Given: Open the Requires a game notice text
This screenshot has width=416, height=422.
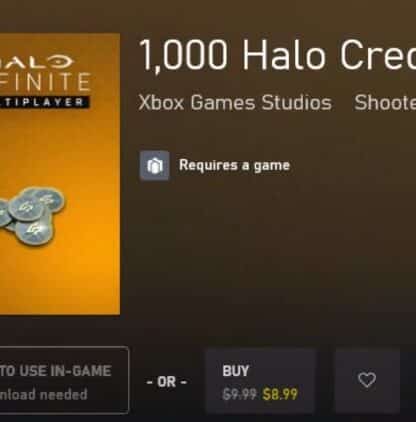Looking at the screenshot, I should coord(234,165).
